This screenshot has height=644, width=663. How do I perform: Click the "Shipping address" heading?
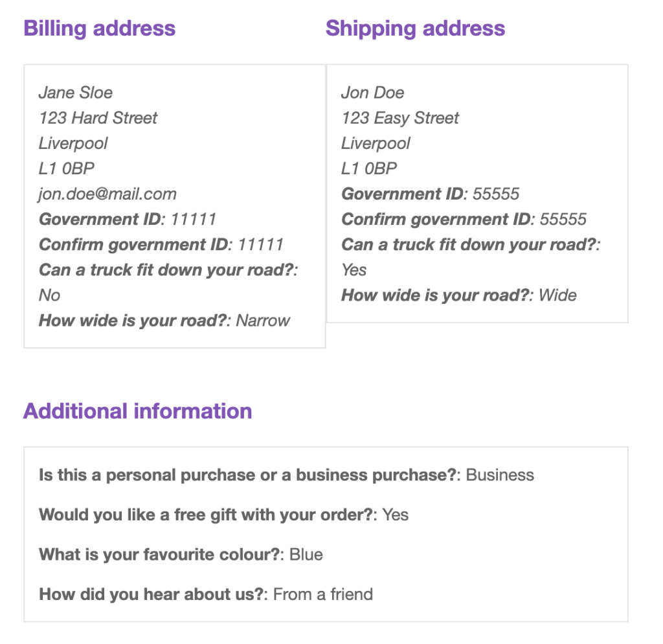point(415,29)
